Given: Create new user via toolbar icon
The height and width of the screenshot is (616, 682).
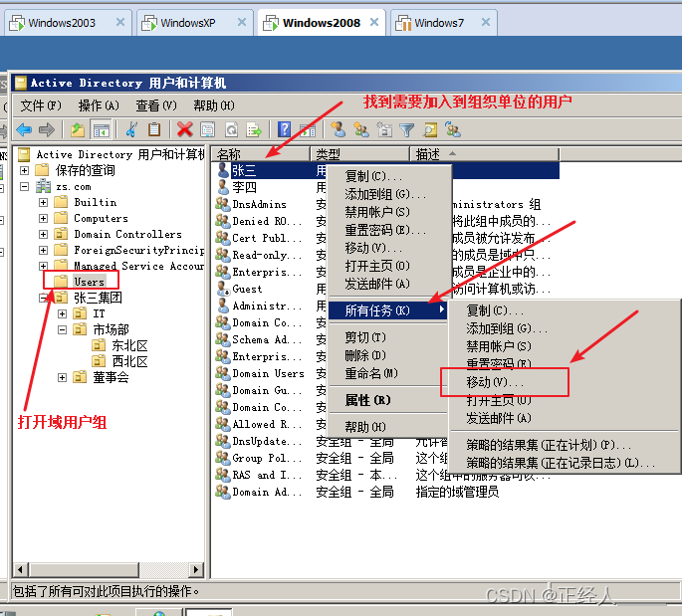Looking at the screenshot, I should [338, 129].
